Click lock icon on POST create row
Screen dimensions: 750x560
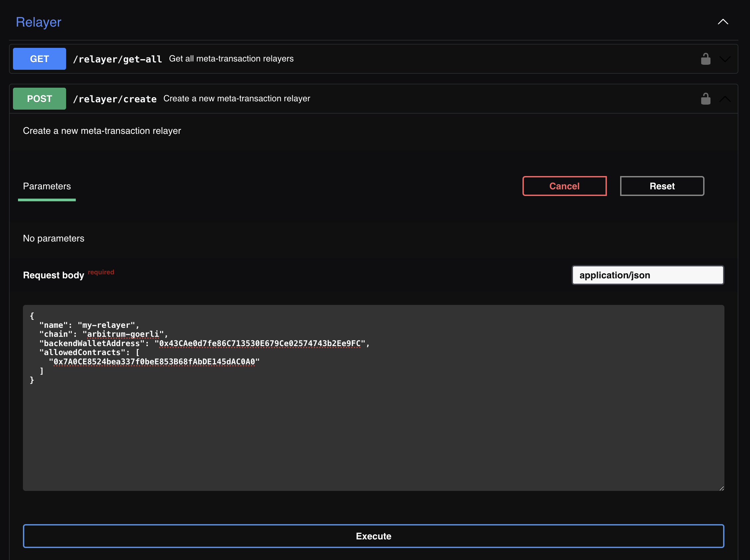pyautogui.click(x=705, y=99)
